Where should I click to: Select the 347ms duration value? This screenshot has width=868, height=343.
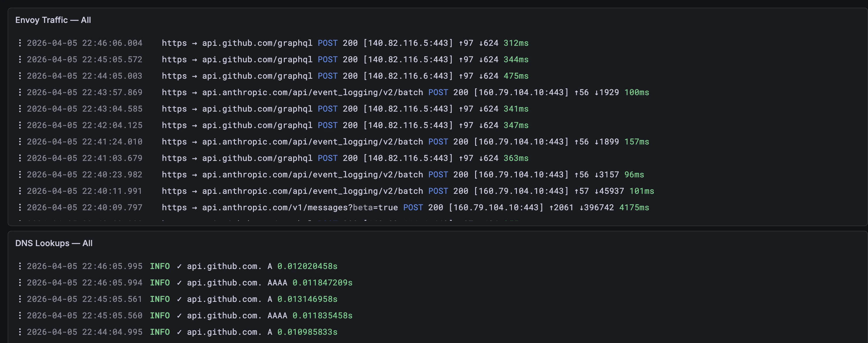[516, 126]
